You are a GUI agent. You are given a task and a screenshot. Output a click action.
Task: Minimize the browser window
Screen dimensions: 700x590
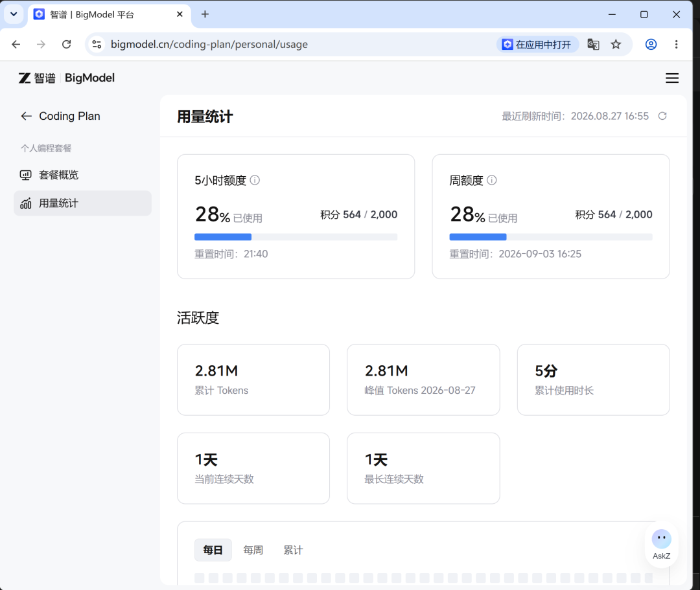click(x=612, y=14)
